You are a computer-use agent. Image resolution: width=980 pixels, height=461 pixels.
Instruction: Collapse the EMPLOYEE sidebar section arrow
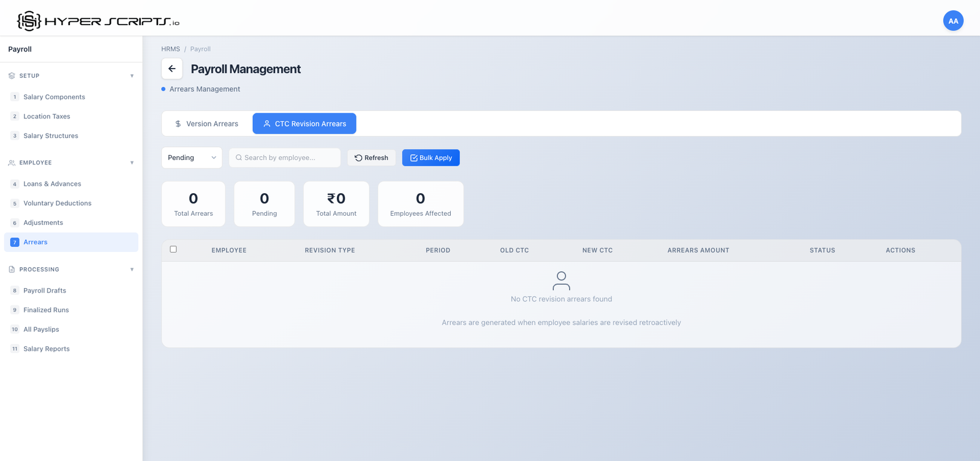[132, 163]
